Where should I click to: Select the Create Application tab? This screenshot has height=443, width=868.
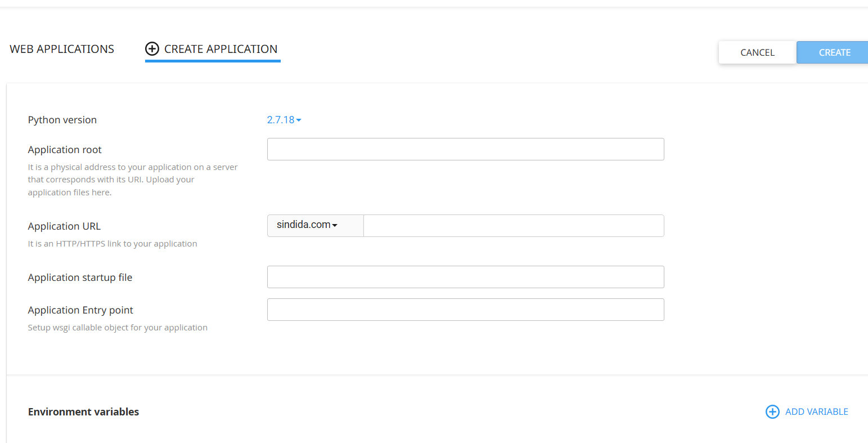tap(212, 49)
